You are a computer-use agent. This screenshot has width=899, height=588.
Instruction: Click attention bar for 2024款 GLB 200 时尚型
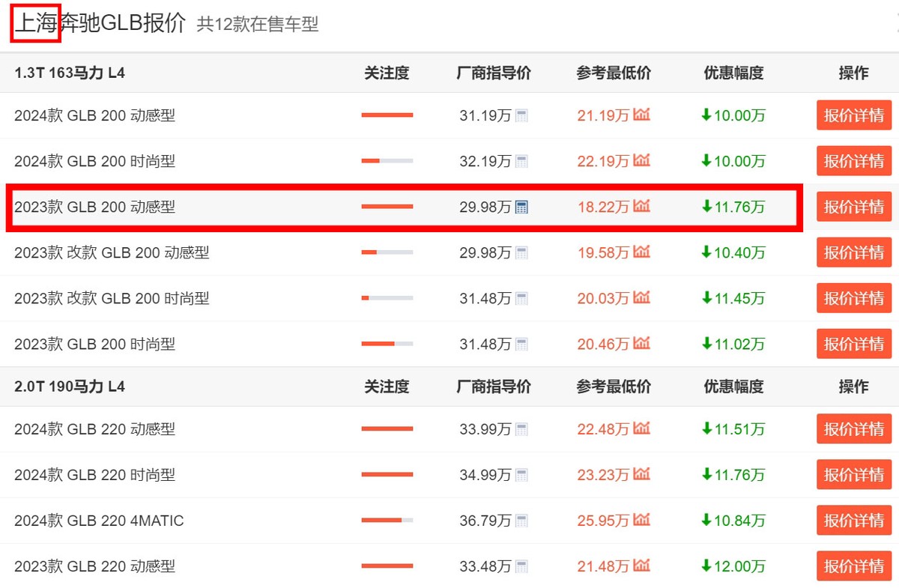(x=387, y=161)
